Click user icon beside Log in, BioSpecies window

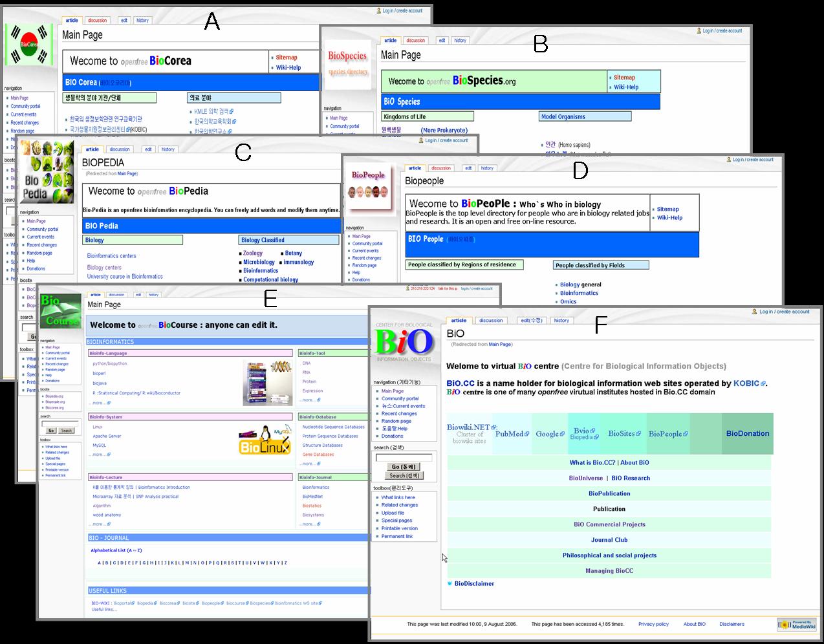tap(699, 30)
